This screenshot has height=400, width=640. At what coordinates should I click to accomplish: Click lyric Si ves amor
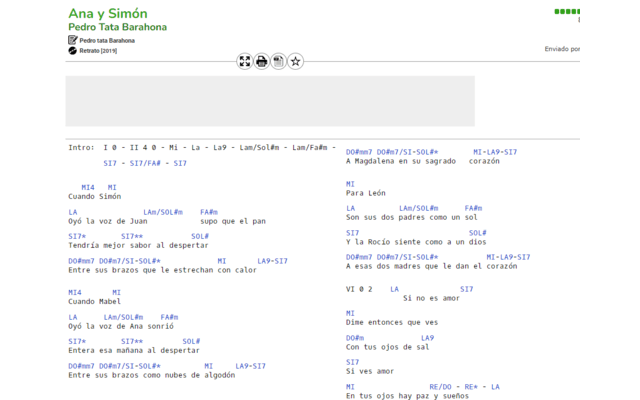click(x=370, y=371)
